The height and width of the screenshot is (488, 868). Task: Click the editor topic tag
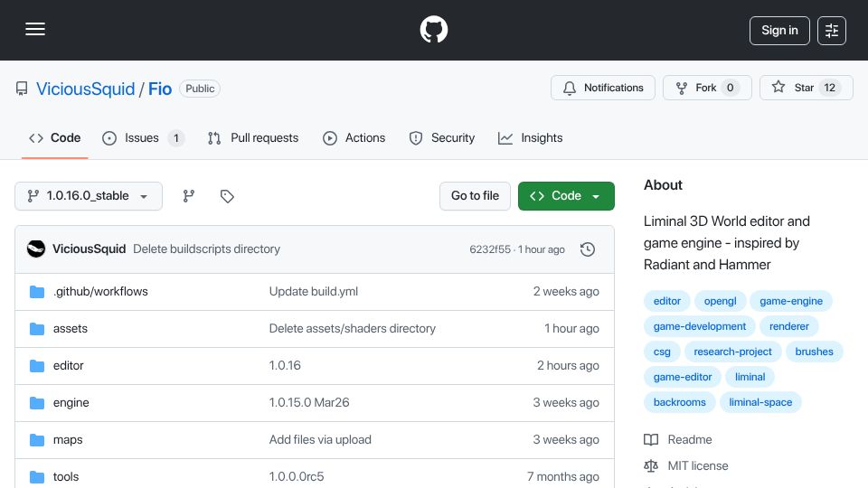[667, 301]
